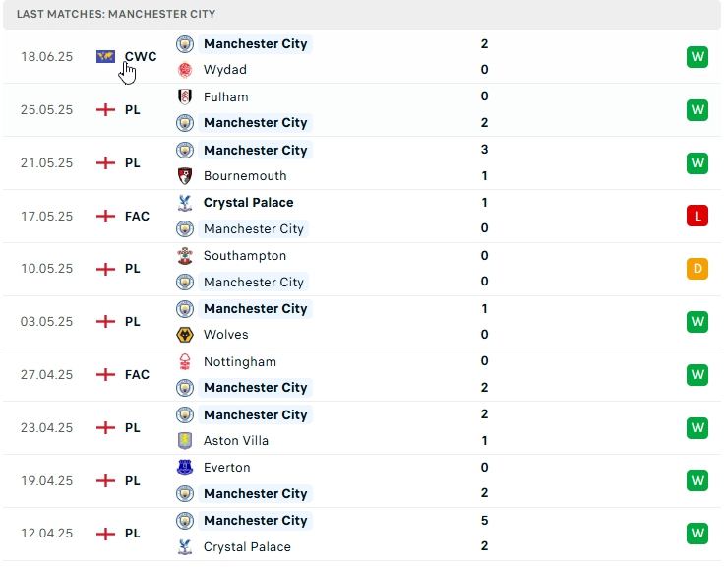
Task: Click the Wolves club crest icon
Action: (185, 335)
